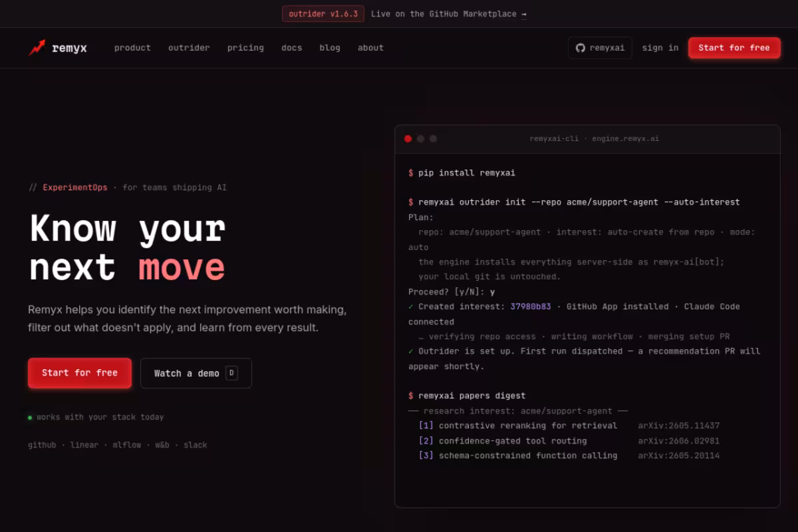Click the 'outrider v1.6.3' badge
The height and width of the screenshot is (532, 798).
pos(323,14)
